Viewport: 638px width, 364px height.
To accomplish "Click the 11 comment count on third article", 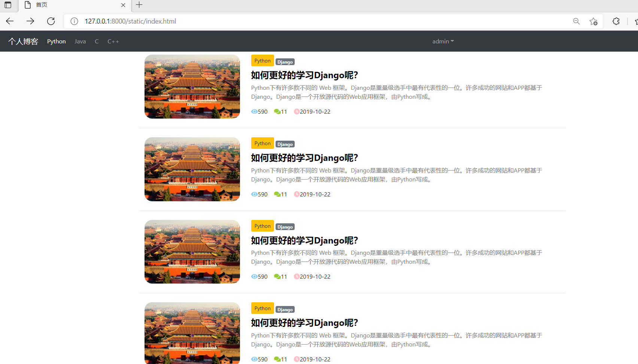I will [x=284, y=276].
